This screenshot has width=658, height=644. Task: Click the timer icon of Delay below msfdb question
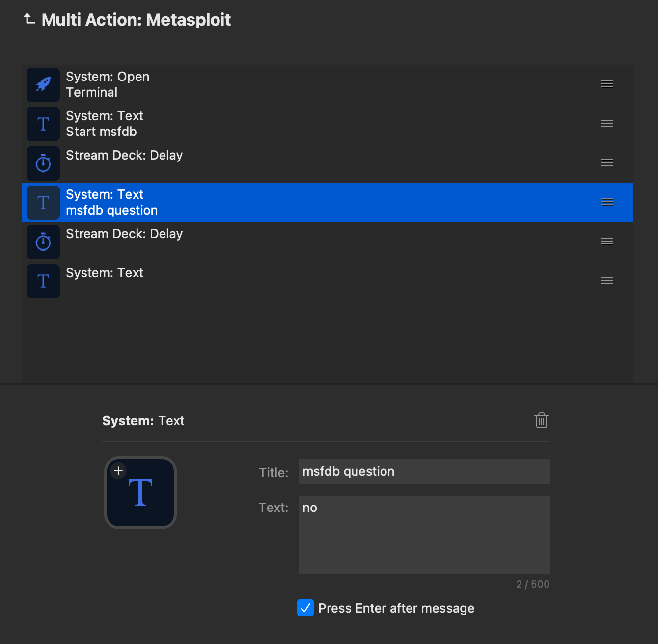[x=43, y=241]
